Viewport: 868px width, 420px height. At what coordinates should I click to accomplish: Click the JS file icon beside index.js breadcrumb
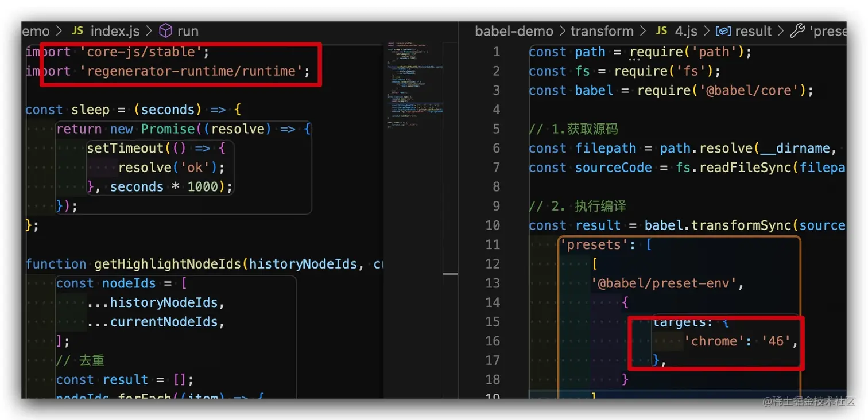coord(77,32)
